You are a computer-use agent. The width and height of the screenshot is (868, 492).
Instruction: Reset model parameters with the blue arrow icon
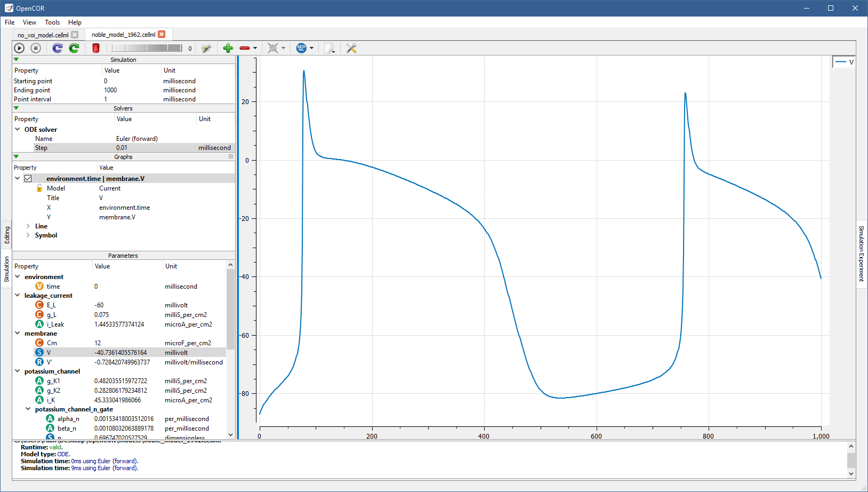click(x=58, y=48)
